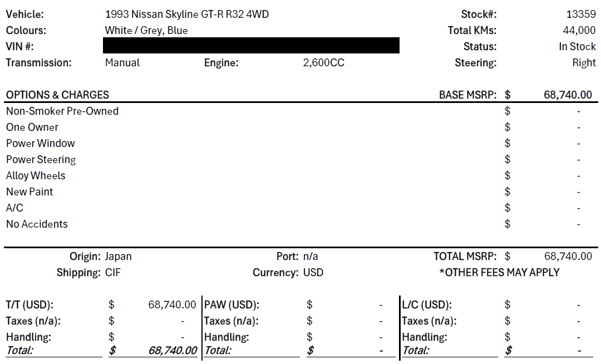Select the L/C (USD) label cell

click(x=427, y=304)
